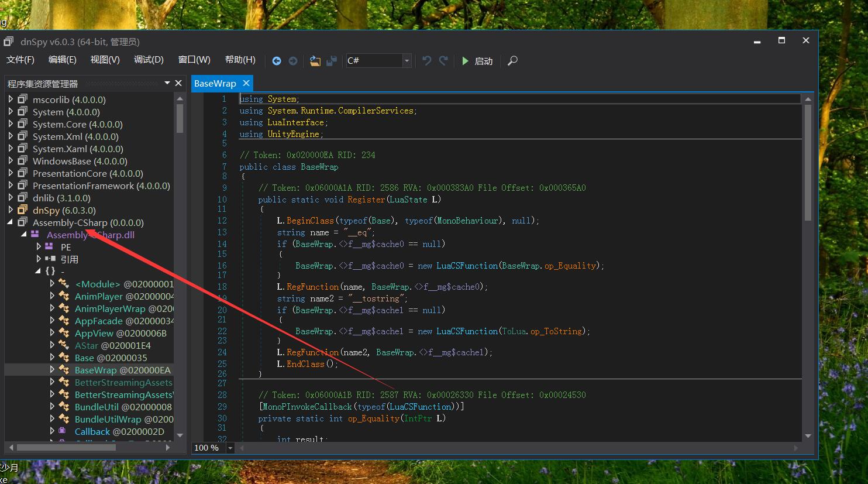Click the navigate forward arrow icon
The width and height of the screenshot is (868, 484).
(293, 61)
